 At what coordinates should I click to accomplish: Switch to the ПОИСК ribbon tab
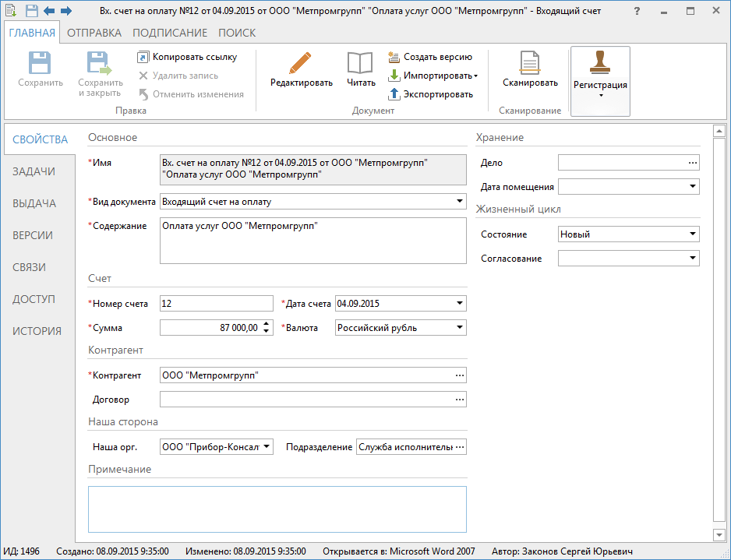coord(237,33)
